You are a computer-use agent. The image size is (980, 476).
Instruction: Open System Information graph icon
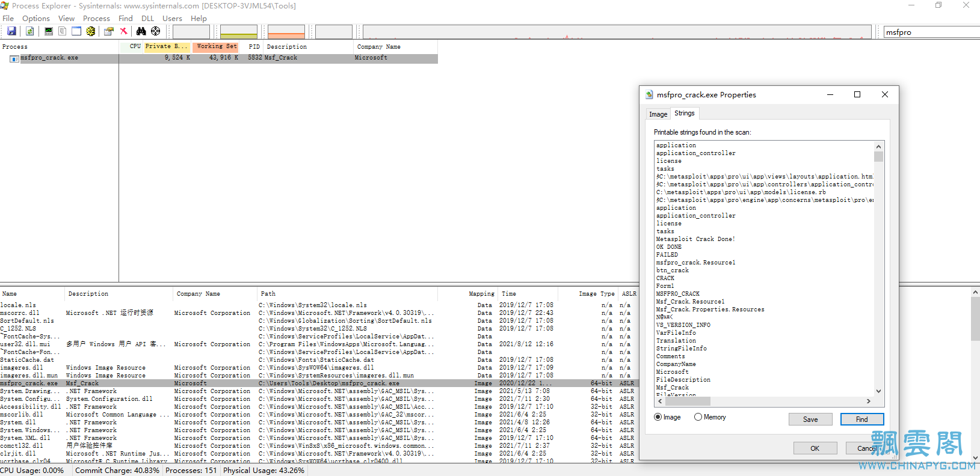[49, 31]
